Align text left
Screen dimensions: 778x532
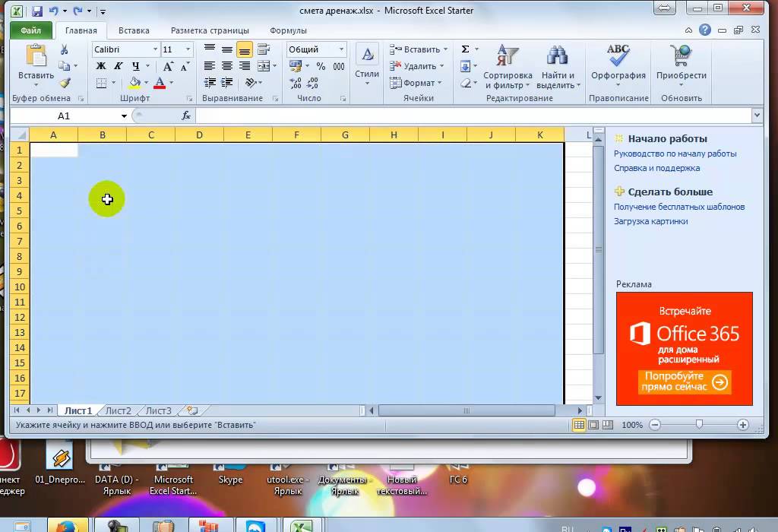(x=210, y=66)
